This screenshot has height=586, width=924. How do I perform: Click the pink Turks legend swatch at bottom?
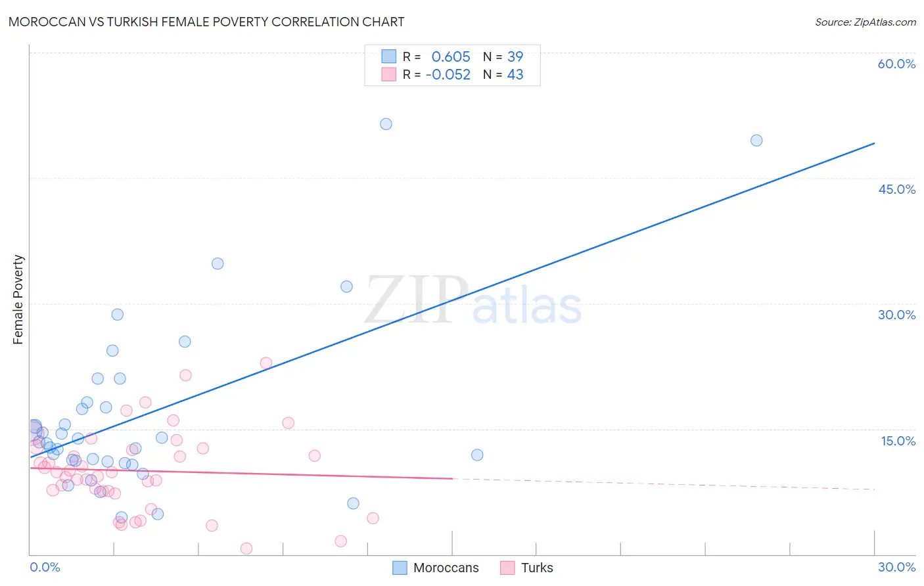point(507,568)
